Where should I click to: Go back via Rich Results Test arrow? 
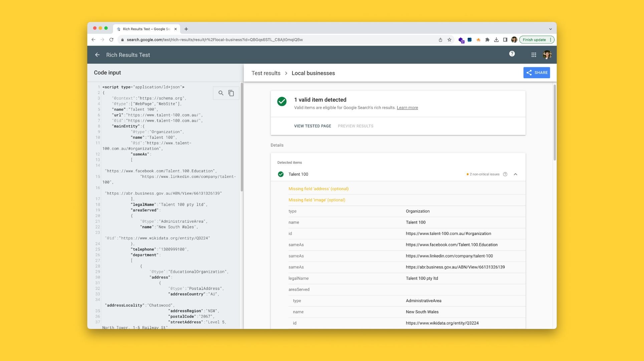click(x=97, y=55)
